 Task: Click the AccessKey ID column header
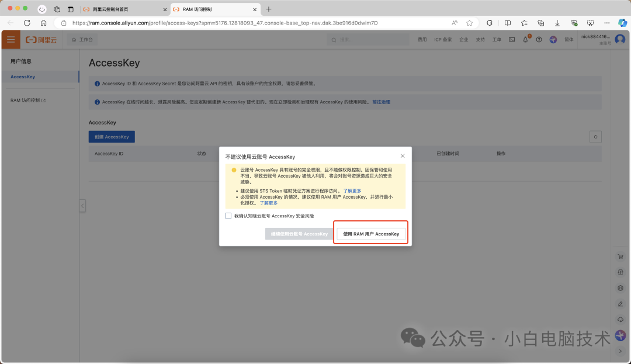click(109, 154)
